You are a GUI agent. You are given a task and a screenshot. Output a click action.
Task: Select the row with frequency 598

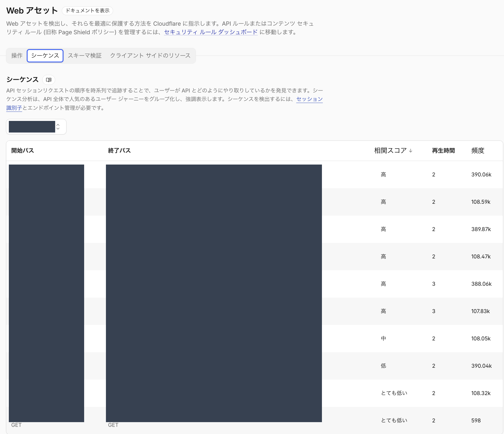tap(254, 420)
